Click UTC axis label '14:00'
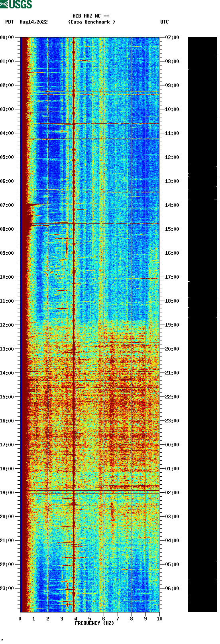This screenshot has width=220, height=644. (x=172, y=205)
